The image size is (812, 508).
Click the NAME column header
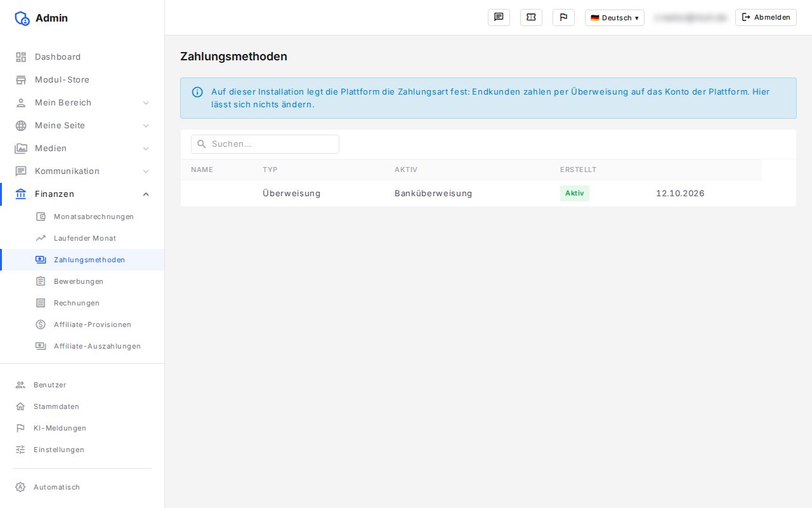(x=202, y=170)
